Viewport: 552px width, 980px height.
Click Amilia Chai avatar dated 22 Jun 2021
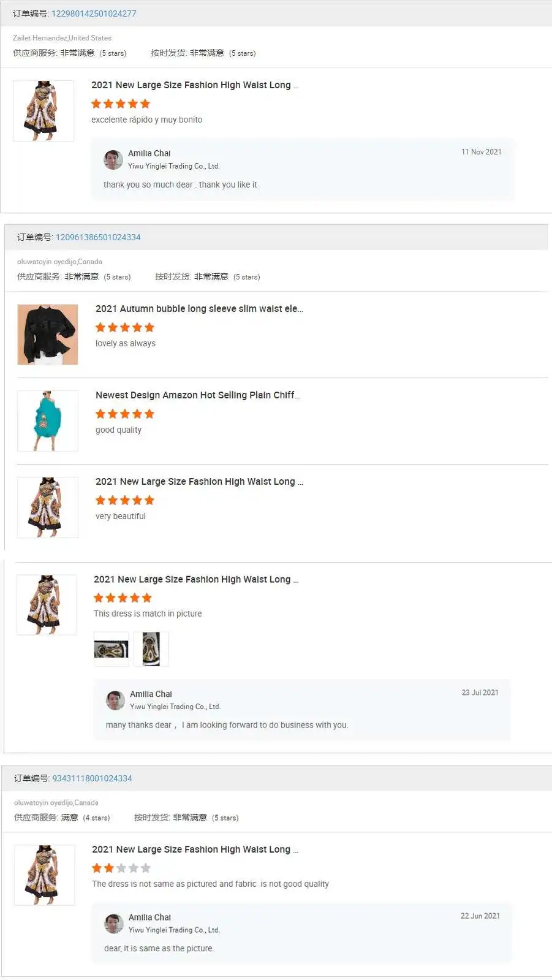114,924
